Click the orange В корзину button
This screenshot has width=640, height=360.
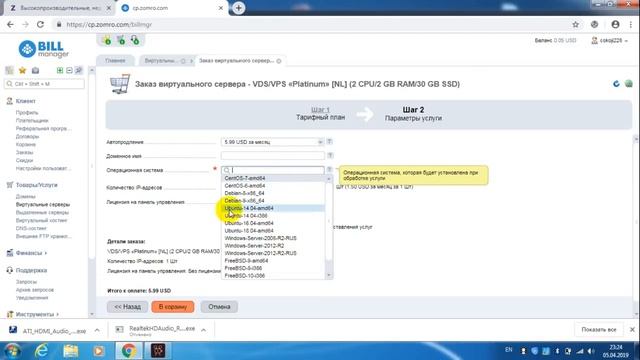coord(173,307)
